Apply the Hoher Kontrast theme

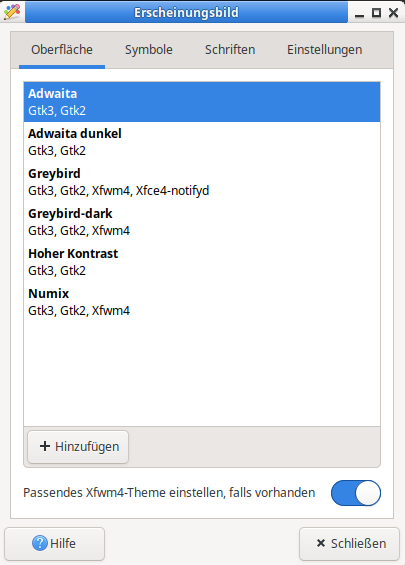click(202, 262)
